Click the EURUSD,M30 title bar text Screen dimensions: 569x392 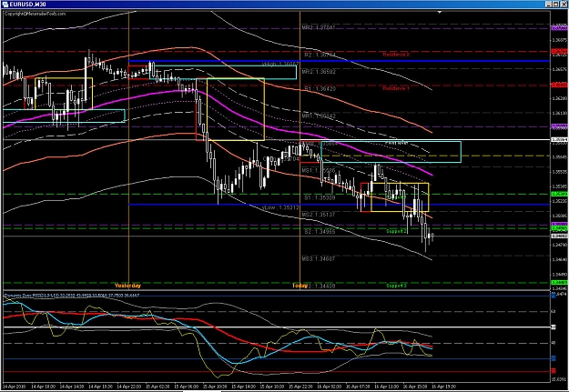(28, 5)
